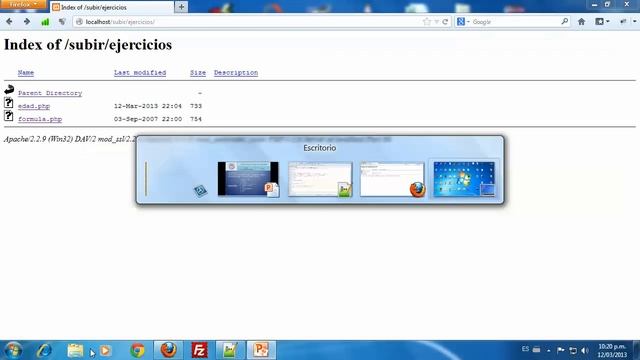Image resolution: width=640 pixels, height=360 pixels.
Task: Select the PowerPoint window thumbnail in the switcher
Action: pos(248,179)
